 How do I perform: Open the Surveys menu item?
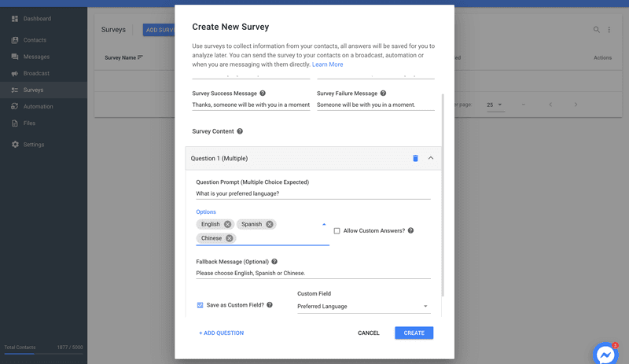(x=43, y=90)
